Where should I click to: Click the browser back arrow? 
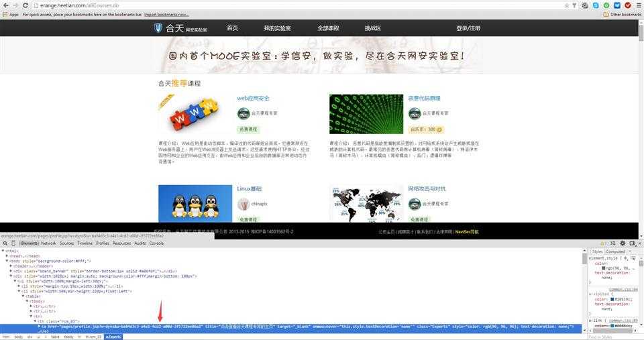click(6, 5)
